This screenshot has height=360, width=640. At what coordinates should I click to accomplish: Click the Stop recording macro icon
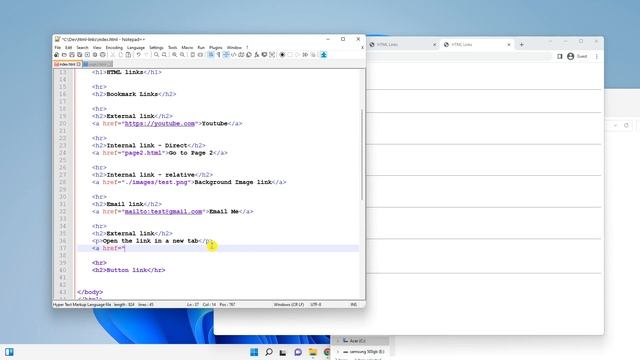[290, 55]
